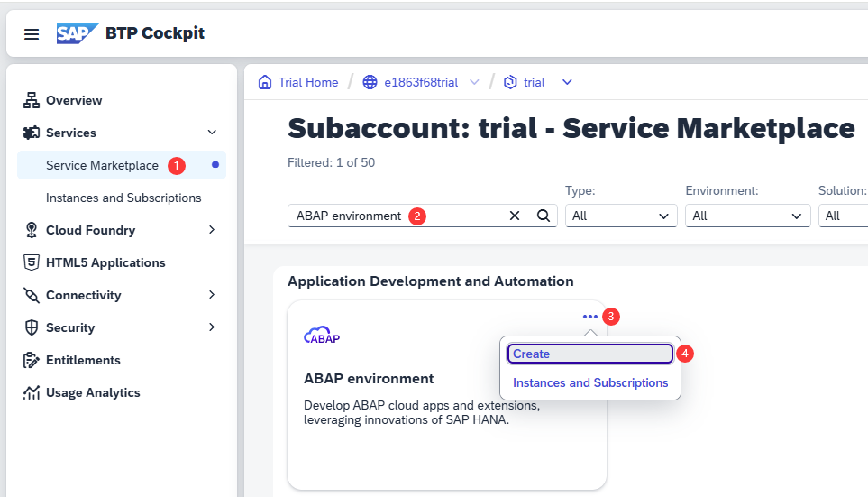
Task: Click the trial breadcrumb link
Action: [x=535, y=83]
